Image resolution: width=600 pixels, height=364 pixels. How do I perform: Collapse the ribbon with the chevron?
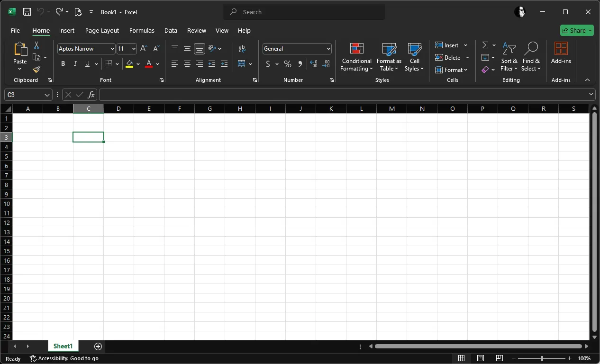coord(588,80)
